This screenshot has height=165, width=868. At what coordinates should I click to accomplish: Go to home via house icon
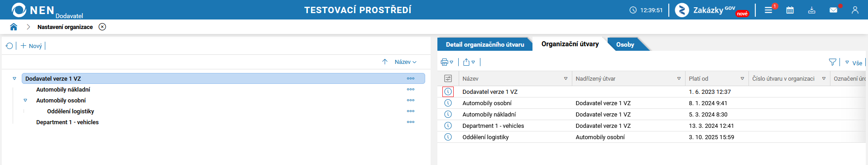pyautogui.click(x=14, y=27)
